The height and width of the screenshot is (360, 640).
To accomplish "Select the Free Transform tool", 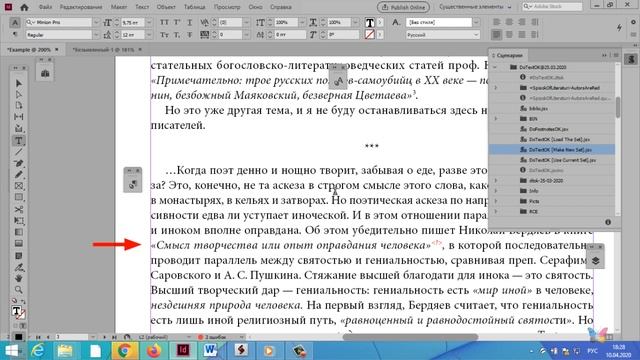I will 19,221.
